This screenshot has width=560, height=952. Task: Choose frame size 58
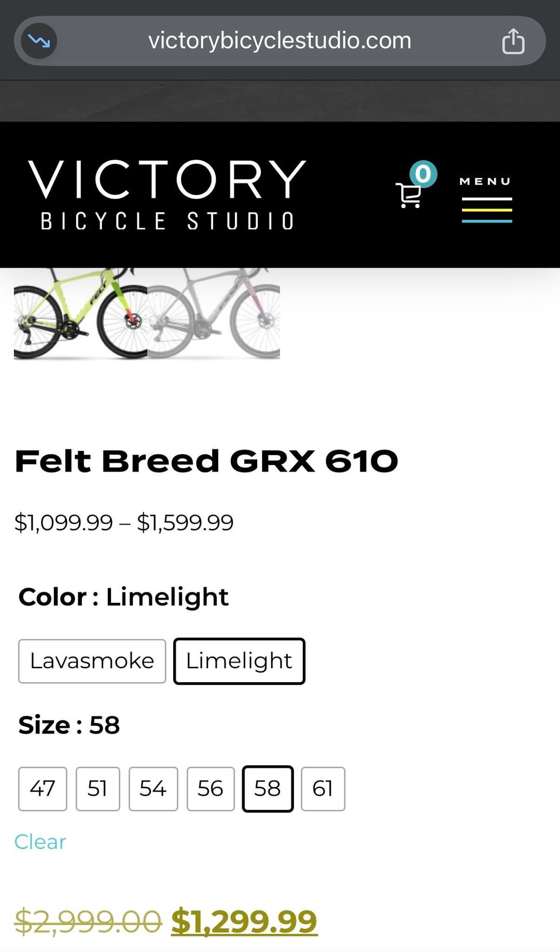pyautogui.click(x=268, y=789)
